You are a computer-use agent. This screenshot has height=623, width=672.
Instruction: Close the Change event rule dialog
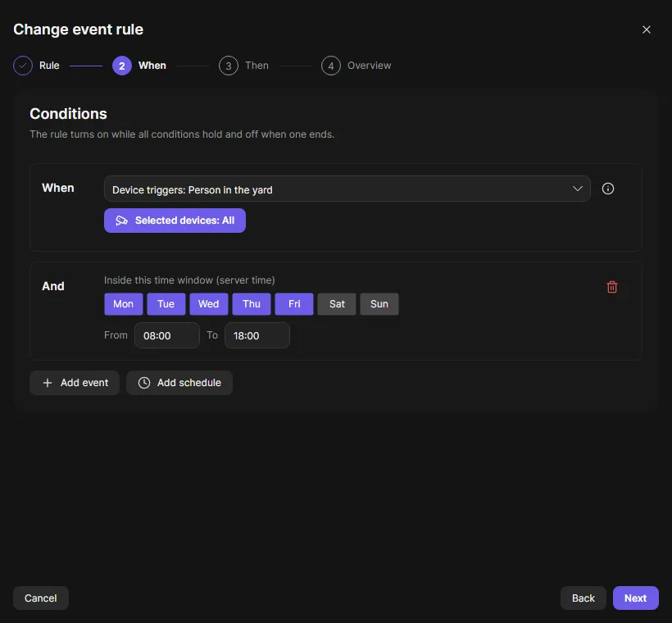click(x=647, y=30)
